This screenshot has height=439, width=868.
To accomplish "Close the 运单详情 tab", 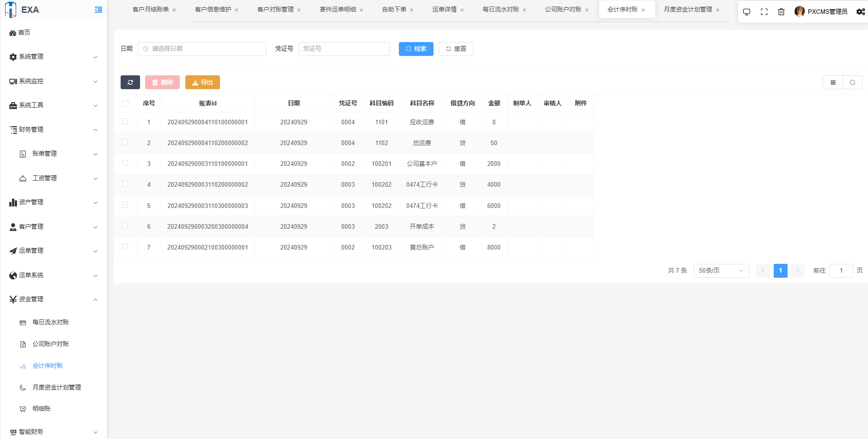I will coord(462,10).
